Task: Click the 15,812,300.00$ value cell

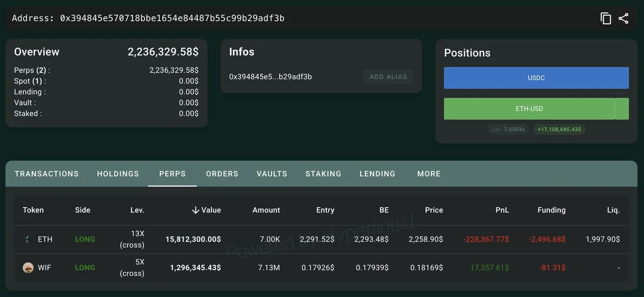Action: (193, 239)
